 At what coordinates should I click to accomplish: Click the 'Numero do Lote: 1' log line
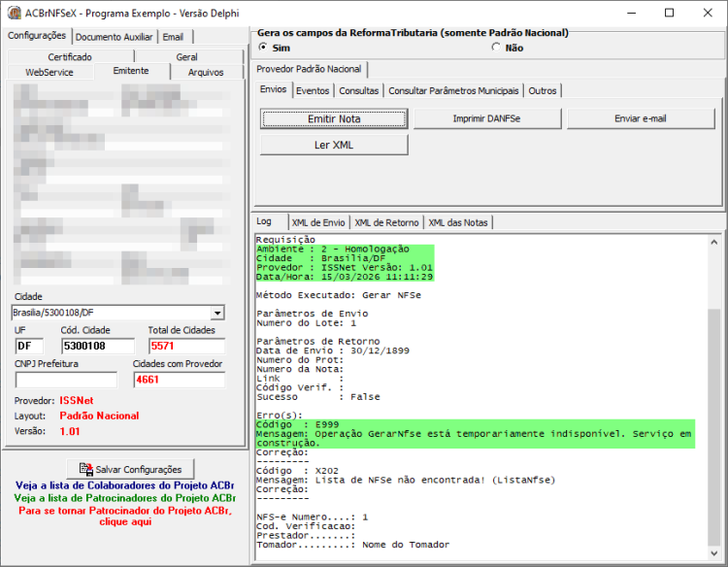(307, 323)
